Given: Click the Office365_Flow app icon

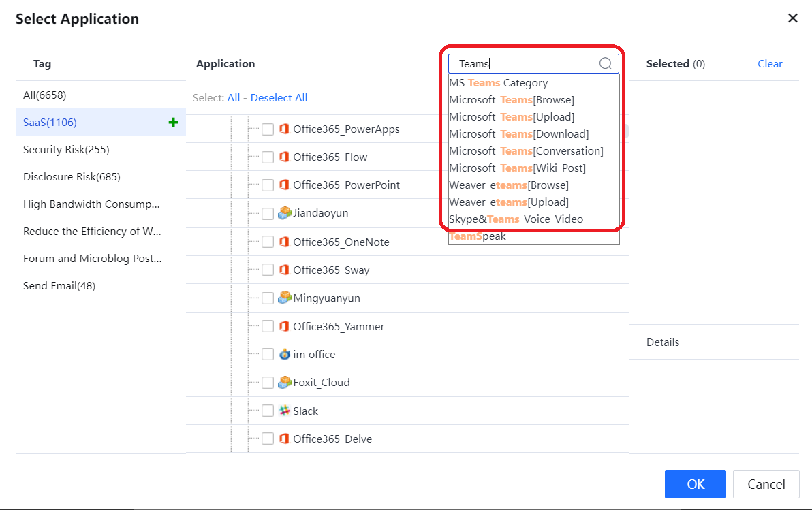Looking at the screenshot, I should coord(284,157).
